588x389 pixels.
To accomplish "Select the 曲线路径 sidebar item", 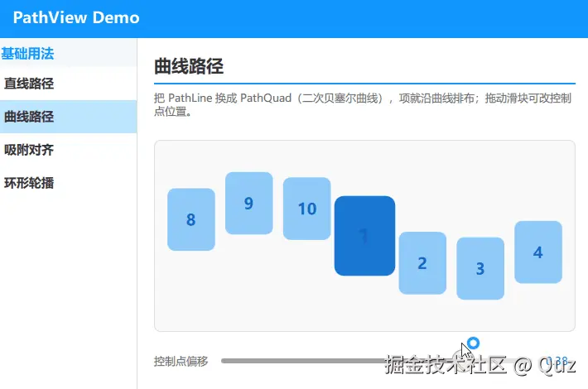I will click(x=68, y=117).
